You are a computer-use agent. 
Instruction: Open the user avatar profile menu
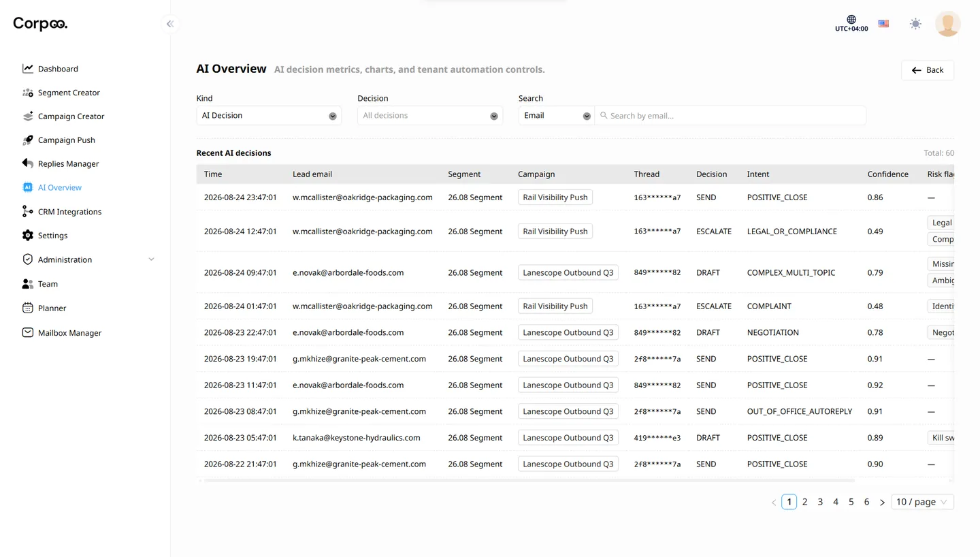948,24
